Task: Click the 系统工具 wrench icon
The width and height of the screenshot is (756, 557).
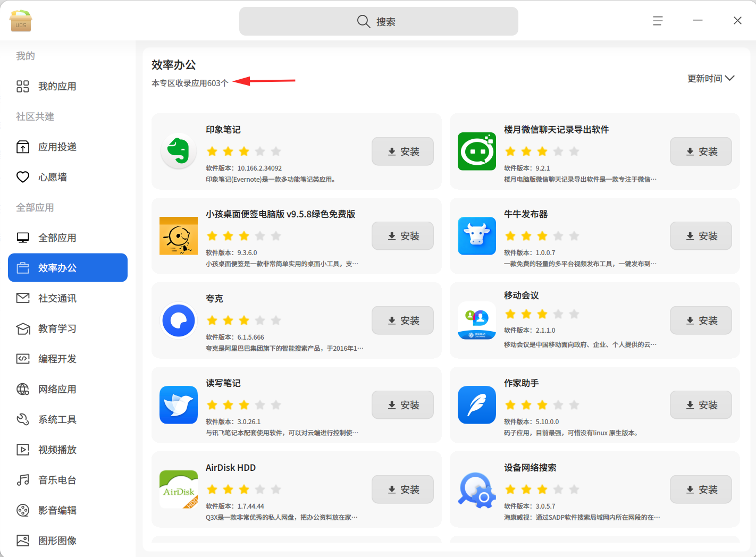Action: coord(23,419)
